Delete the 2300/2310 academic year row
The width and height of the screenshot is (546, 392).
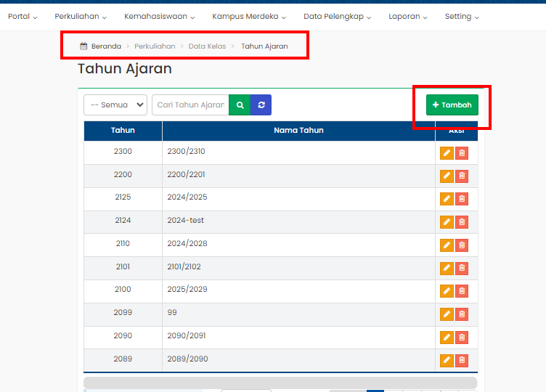click(462, 153)
